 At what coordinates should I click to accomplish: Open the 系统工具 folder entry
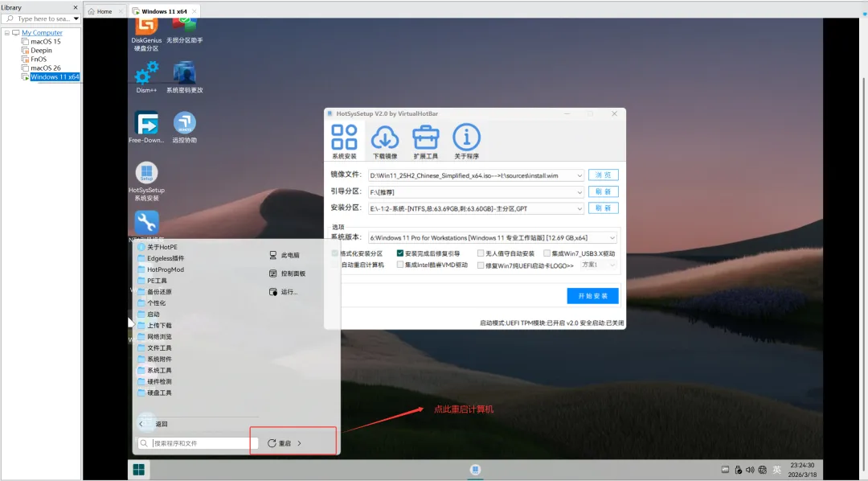coord(154,370)
